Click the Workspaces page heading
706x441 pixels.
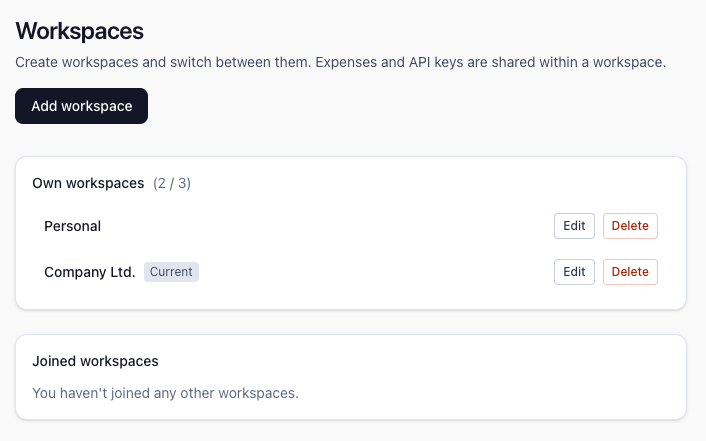(80, 32)
